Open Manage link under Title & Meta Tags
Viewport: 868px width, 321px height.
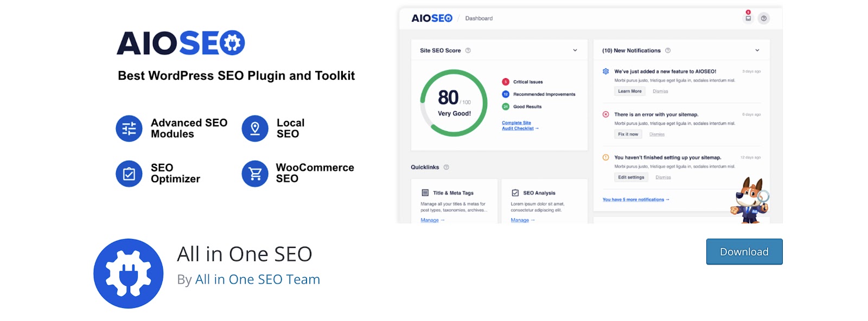point(432,220)
